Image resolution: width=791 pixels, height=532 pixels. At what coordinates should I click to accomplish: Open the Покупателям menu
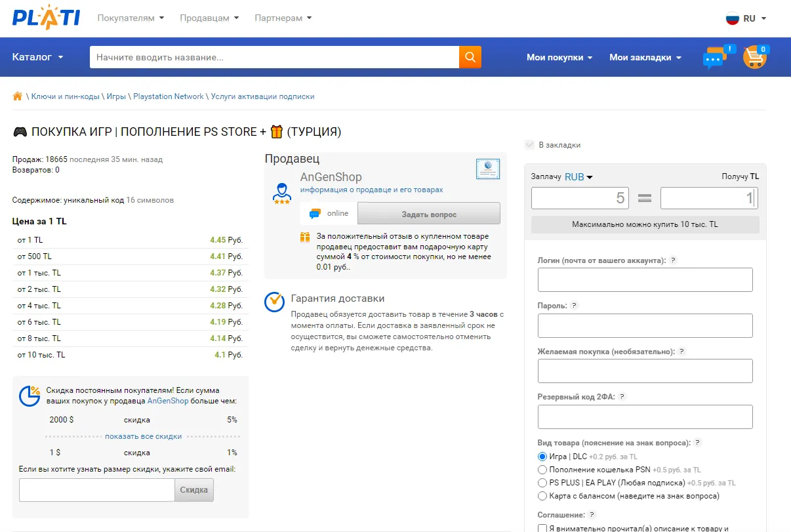(x=131, y=18)
